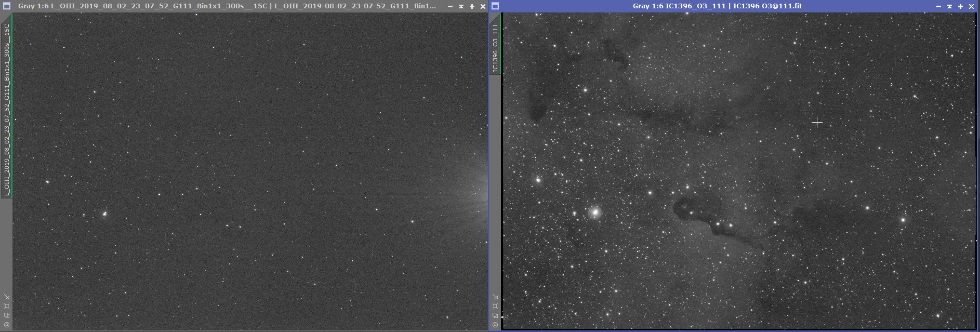Click the diagonal arrow icon in L_OIII window
The width and height of the screenshot is (980, 332).
(x=7, y=297)
